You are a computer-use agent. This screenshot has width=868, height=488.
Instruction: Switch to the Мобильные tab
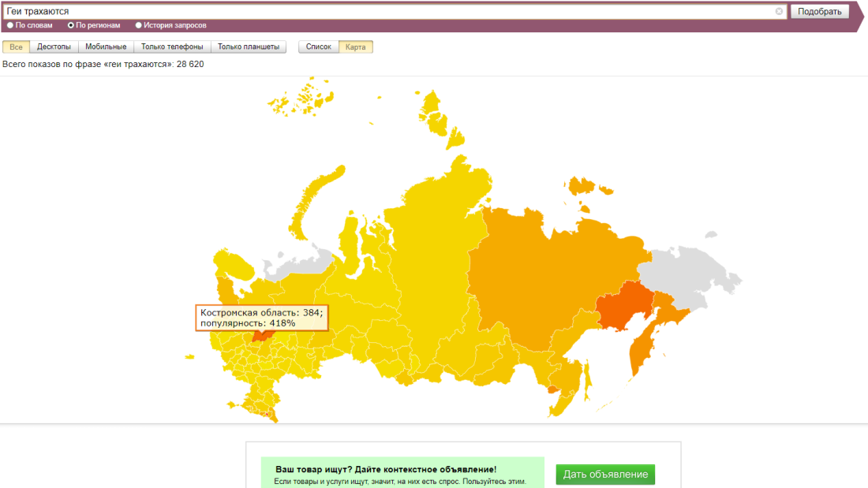coord(106,47)
